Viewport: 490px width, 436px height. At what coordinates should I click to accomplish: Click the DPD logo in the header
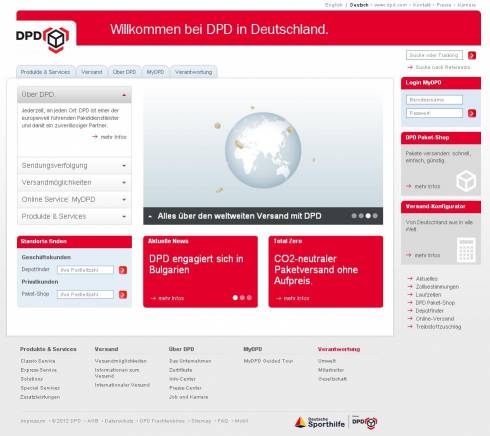(42, 39)
